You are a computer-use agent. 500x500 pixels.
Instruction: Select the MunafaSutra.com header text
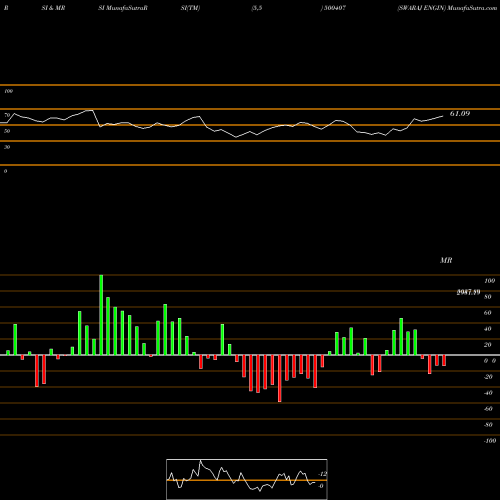pyautogui.click(x=472, y=8)
